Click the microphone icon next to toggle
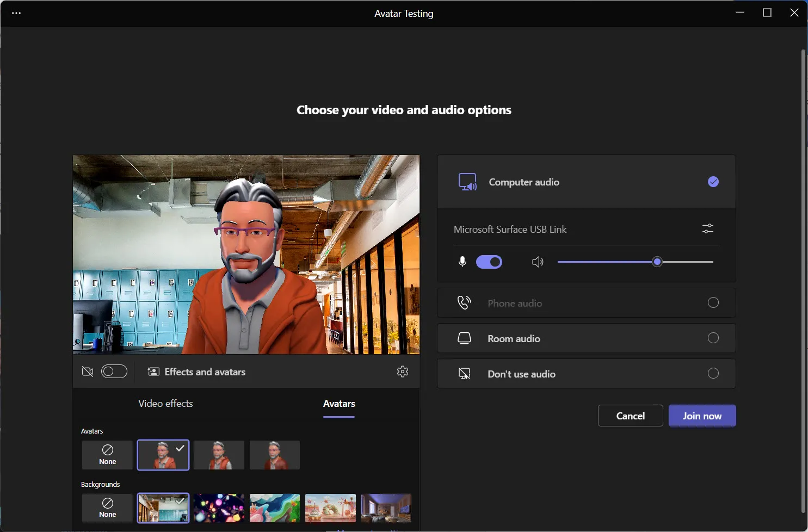 462,262
